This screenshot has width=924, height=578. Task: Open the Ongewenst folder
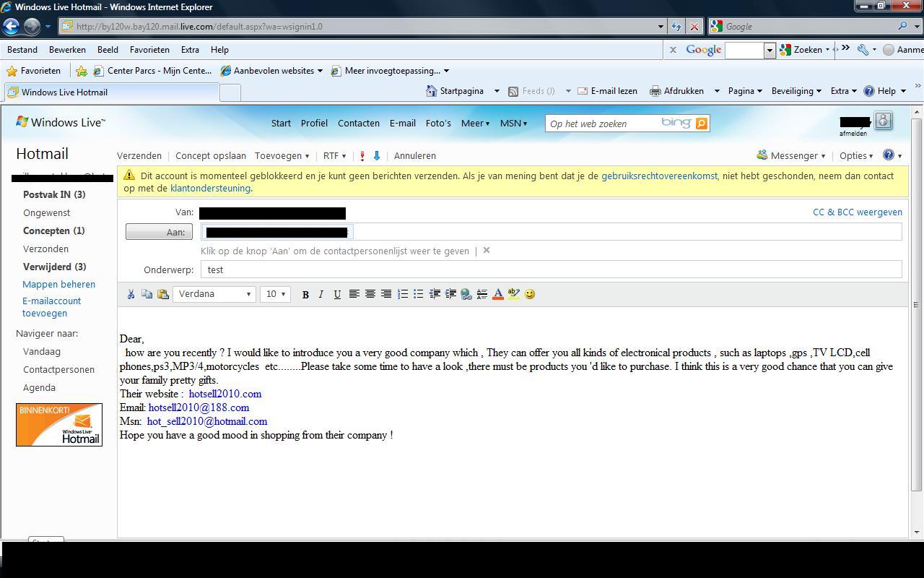click(47, 212)
